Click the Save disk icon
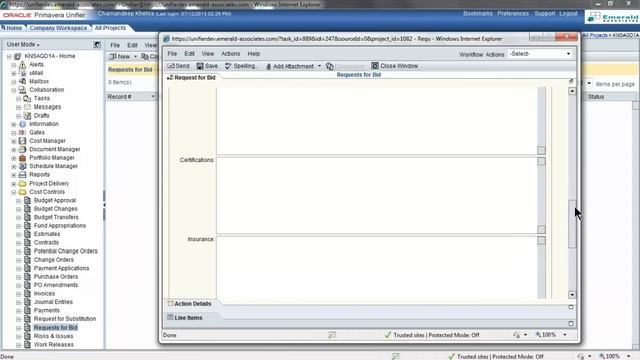This screenshot has width=640, height=360. click(200, 66)
